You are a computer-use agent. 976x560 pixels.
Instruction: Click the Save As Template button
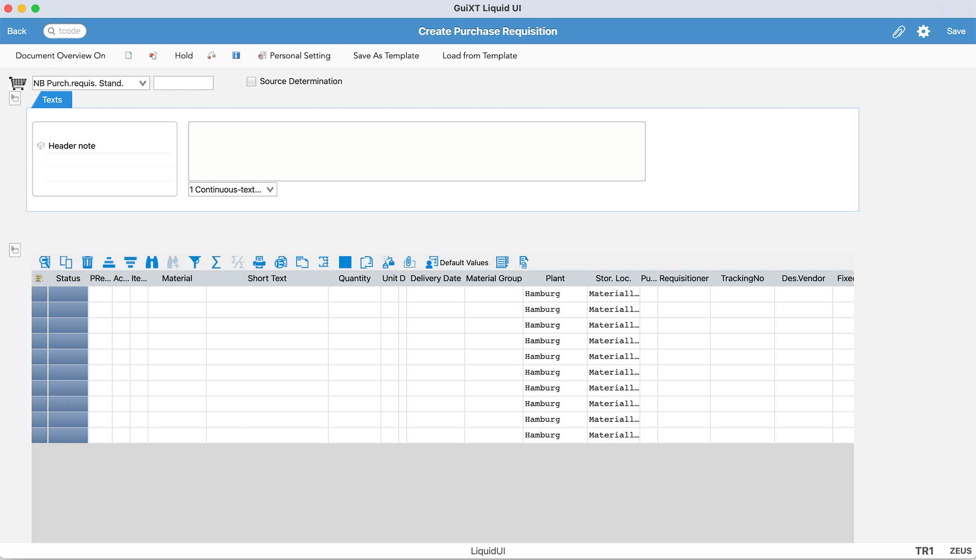click(x=386, y=56)
